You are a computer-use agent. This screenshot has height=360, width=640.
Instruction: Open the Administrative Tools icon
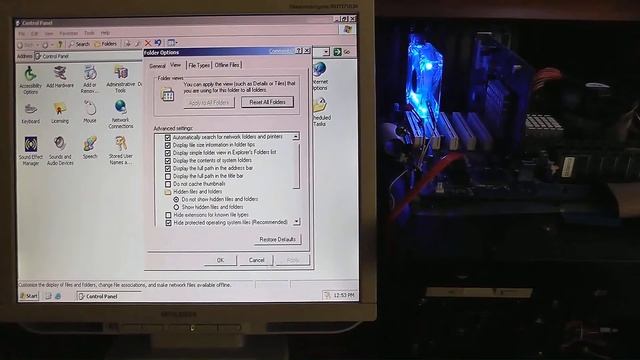pyautogui.click(x=120, y=79)
